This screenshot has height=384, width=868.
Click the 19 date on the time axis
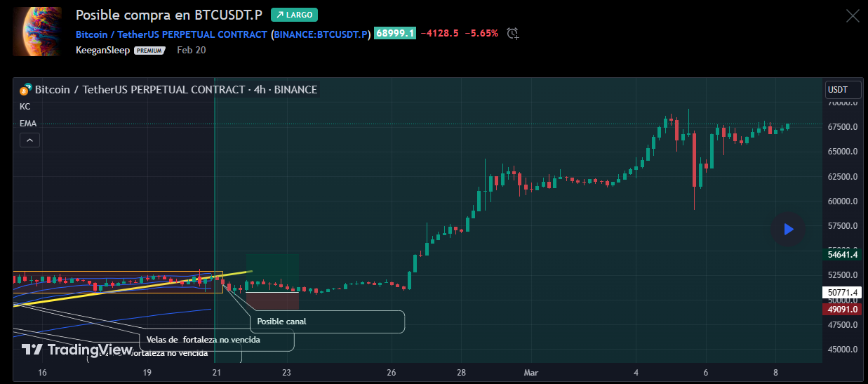click(147, 373)
